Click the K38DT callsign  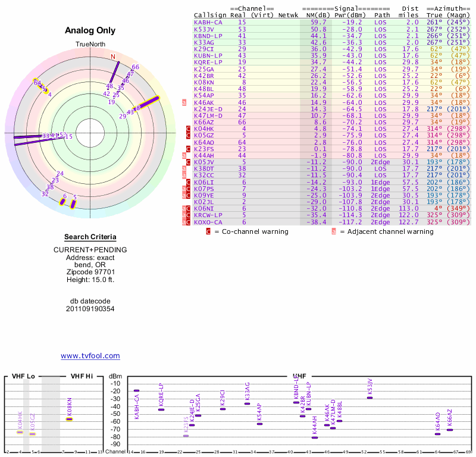click(204, 168)
